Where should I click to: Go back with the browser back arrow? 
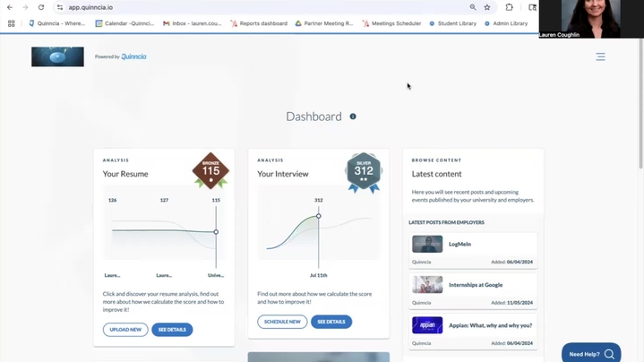pyautogui.click(x=10, y=7)
